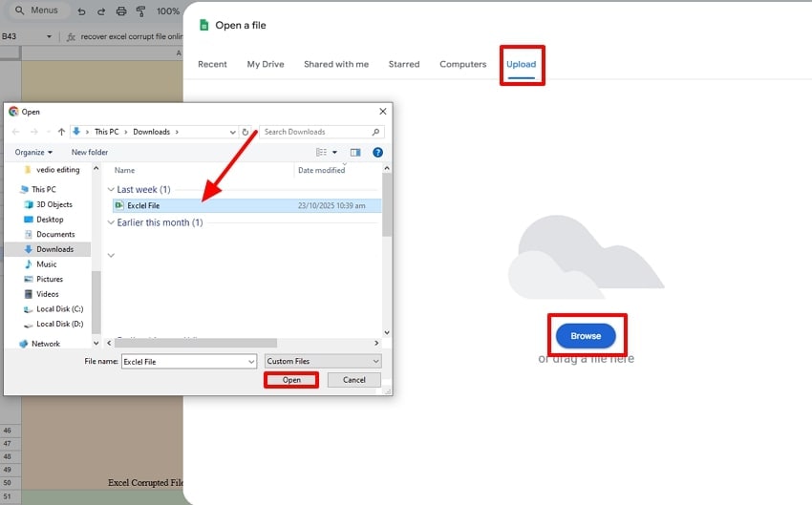Toggle the preview pane icon
Image resolution: width=812 pixels, height=505 pixels.
(x=355, y=152)
